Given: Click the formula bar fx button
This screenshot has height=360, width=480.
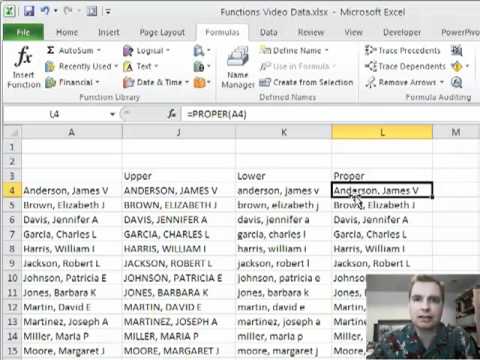Looking at the screenshot, I should click(172, 114).
